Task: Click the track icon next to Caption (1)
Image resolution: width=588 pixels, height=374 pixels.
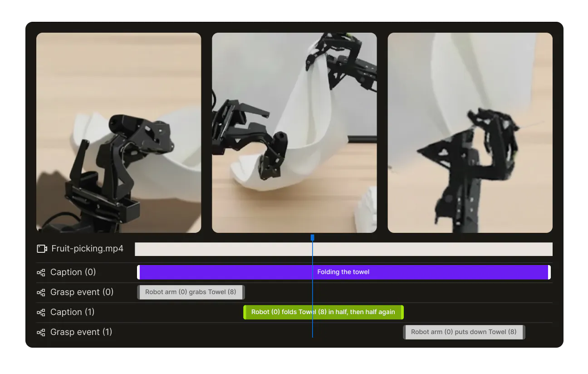Action: coord(41,312)
